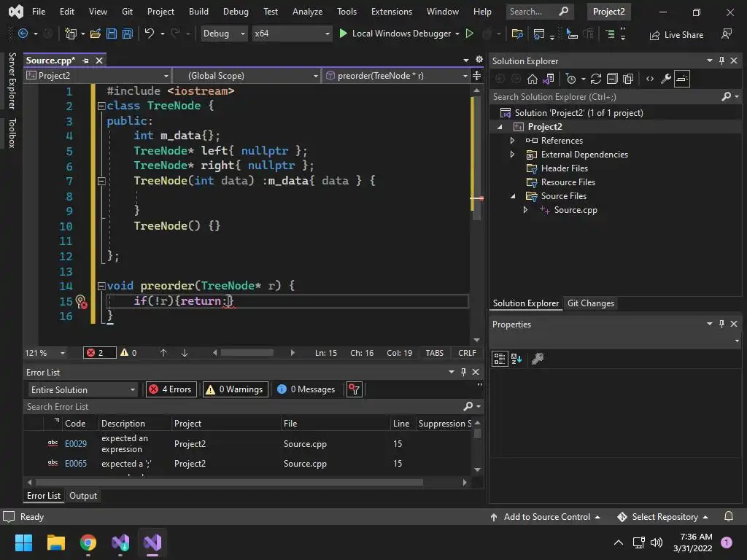Screen dimensions: 747x560
Task: Click the View Code brackets icon
Action: click(x=650, y=79)
